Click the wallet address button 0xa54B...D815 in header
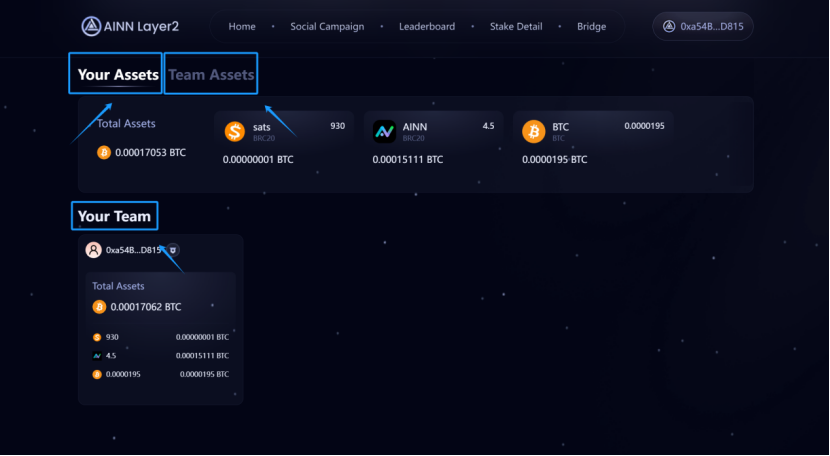This screenshot has height=456, width=830. [702, 26]
